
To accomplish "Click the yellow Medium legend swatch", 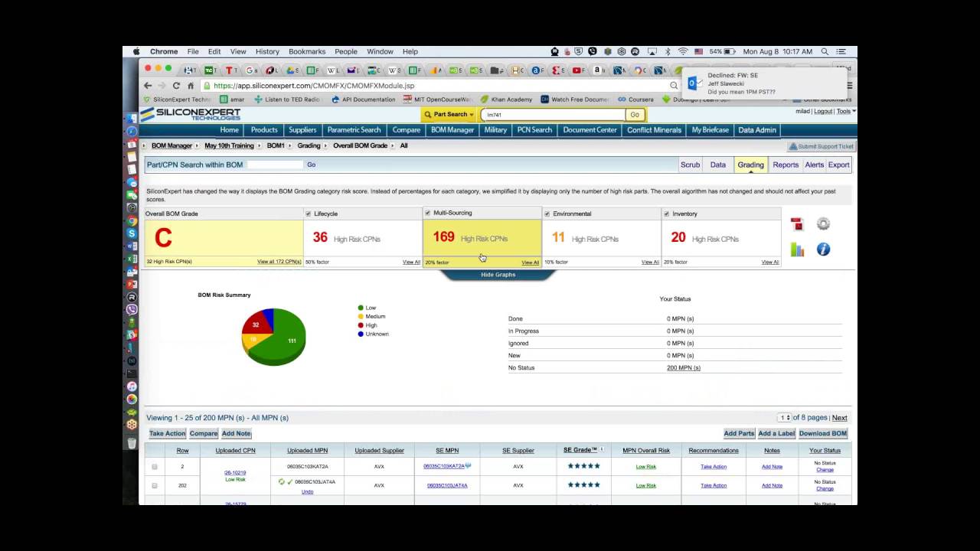I will (x=361, y=316).
